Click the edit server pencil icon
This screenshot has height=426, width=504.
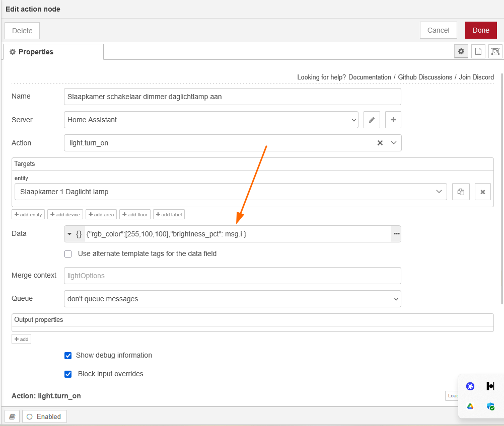pos(372,120)
